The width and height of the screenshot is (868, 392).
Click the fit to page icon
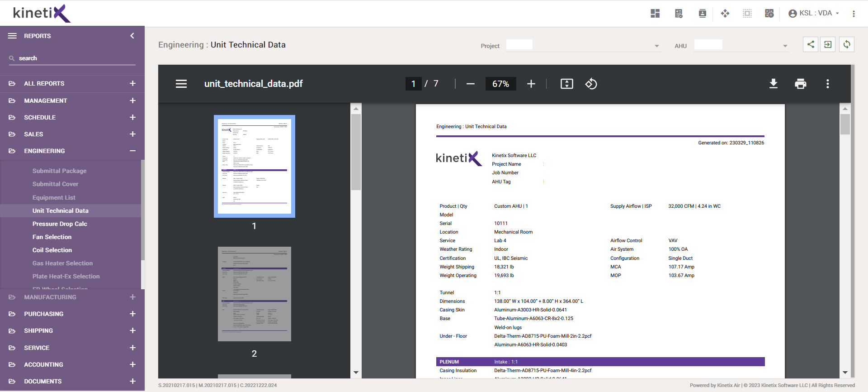coord(566,84)
